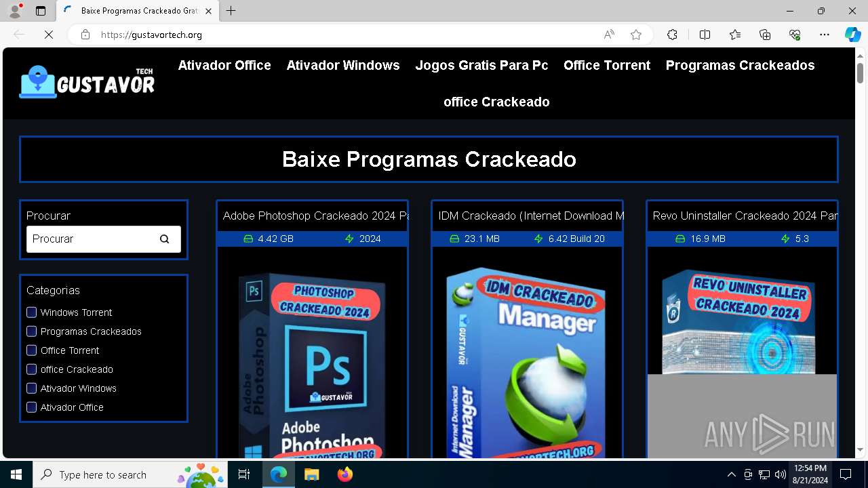Open the Ativador Windows menu item
This screenshot has height=488, width=868.
tap(343, 65)
